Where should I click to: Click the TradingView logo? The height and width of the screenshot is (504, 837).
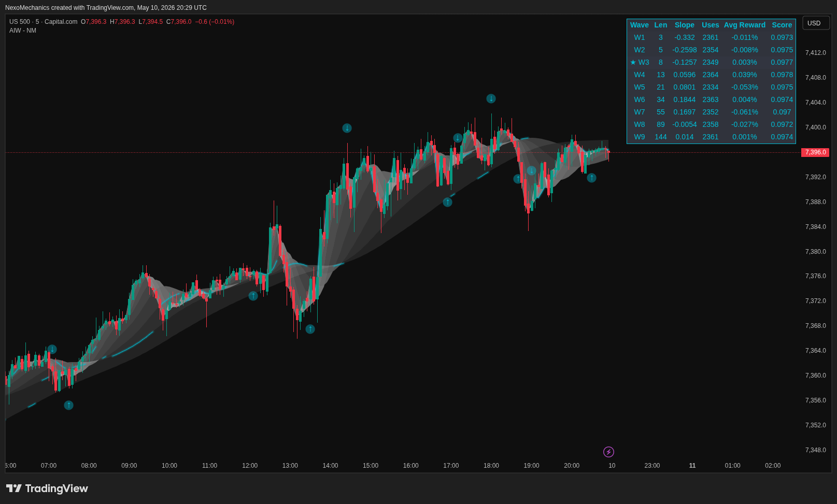pyautogui.click(x=47, y=488)
